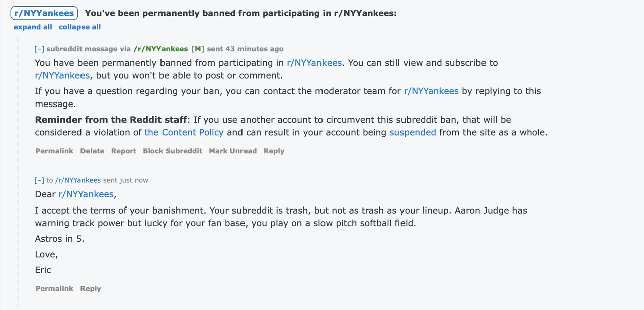Delete the ban message
Viewport: 644px width, 310px height.
pos(92,151)
